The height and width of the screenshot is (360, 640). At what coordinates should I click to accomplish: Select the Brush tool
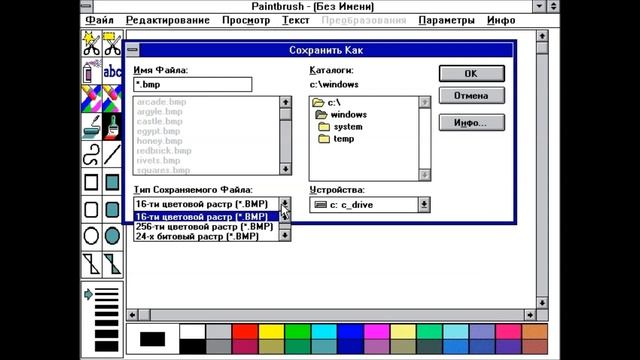(x=112, y=126)
